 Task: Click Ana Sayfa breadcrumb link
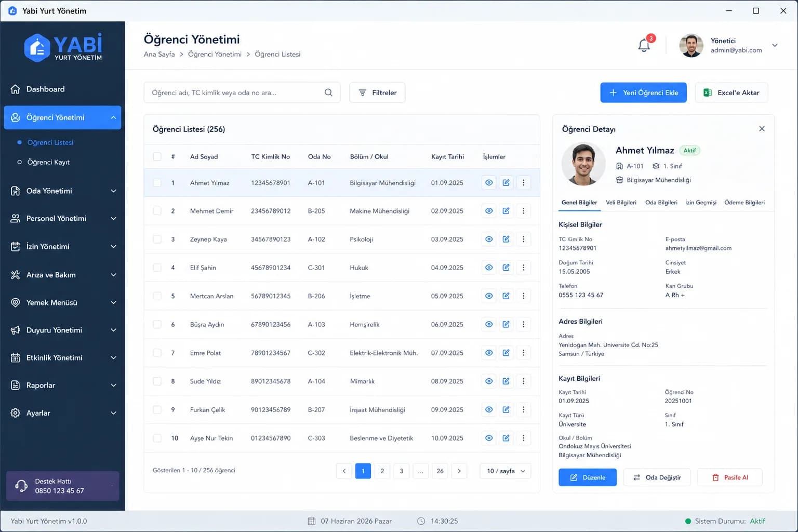159,54
